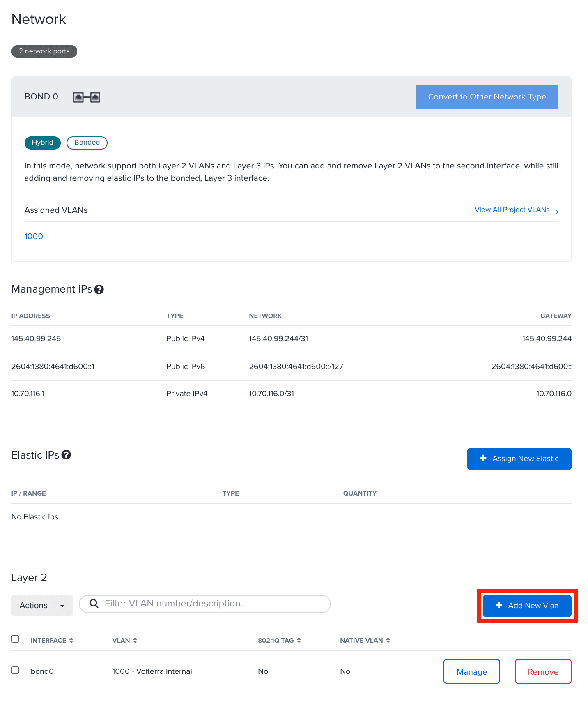Click the GATEWAY column header
This screenshot has height=710, width=588.
(x=556, y=316)
